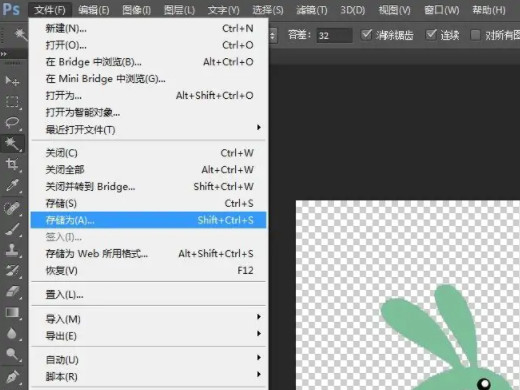Open the 选择(S) menu
This screenshot has height=390, width=520.
[x=268, y=10]
